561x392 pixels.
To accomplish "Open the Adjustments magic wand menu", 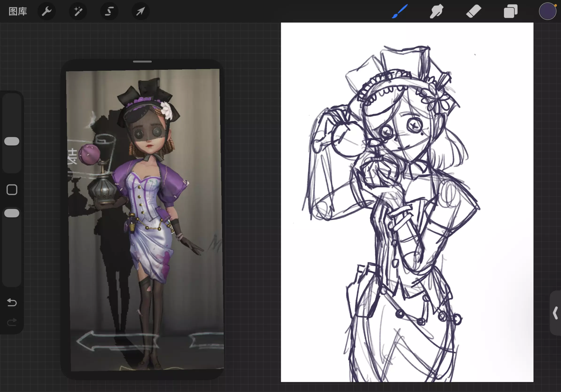I will tap(78, 11).
